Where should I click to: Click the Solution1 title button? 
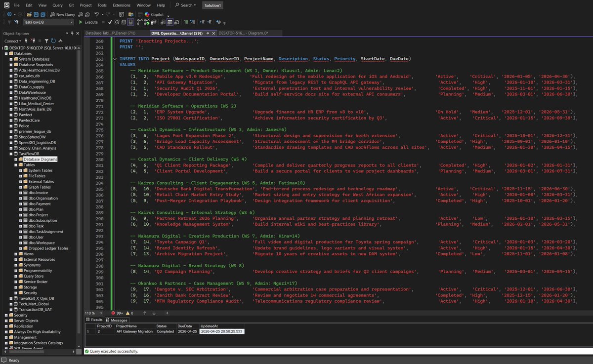212,5
